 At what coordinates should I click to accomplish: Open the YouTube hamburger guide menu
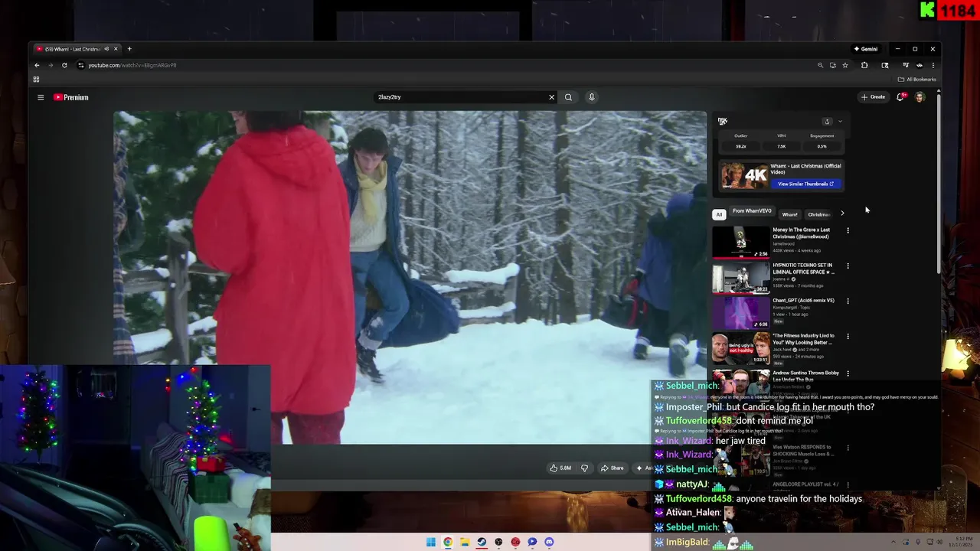click(41, 97)
